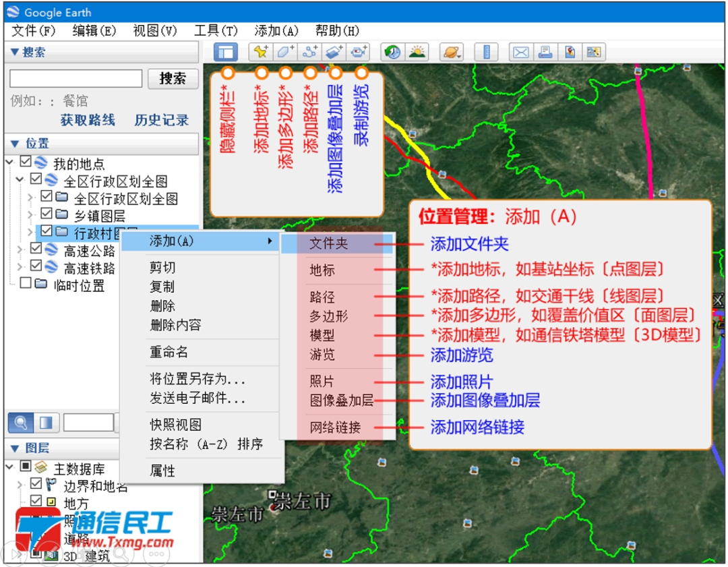Screen dimensions: 728x567
Task: Click the add image overlay icon
Action: (334, 52)
